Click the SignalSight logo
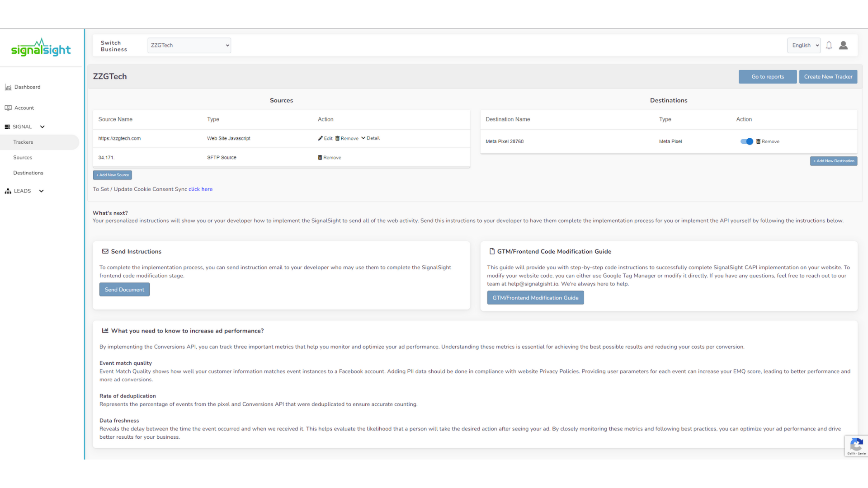 [41, 47]
